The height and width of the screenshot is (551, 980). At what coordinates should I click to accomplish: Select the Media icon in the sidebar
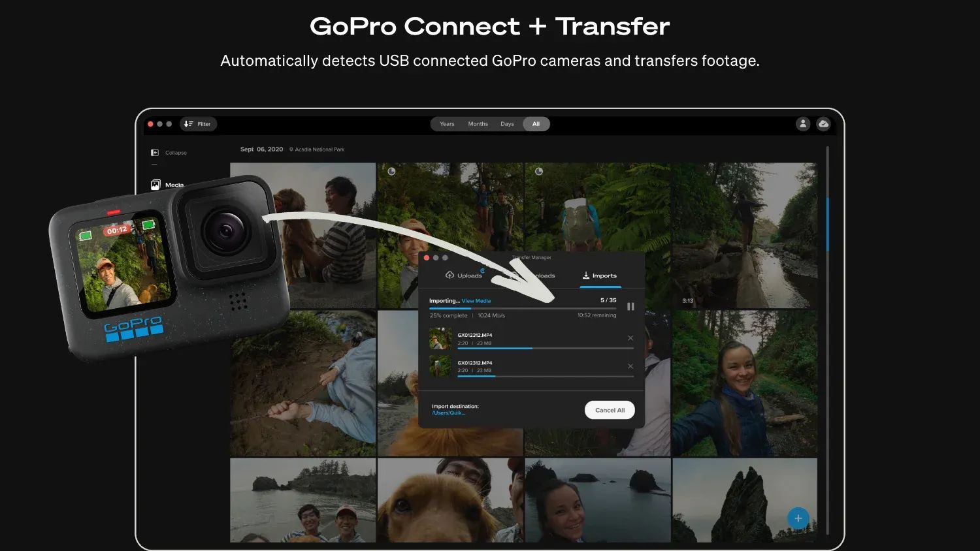[x=155, y=184]
